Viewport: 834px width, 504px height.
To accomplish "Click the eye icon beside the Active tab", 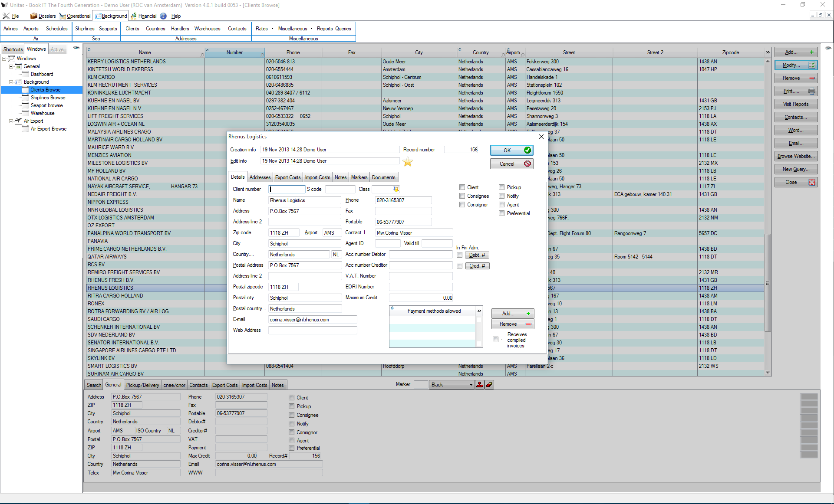I will click(76, 48).
